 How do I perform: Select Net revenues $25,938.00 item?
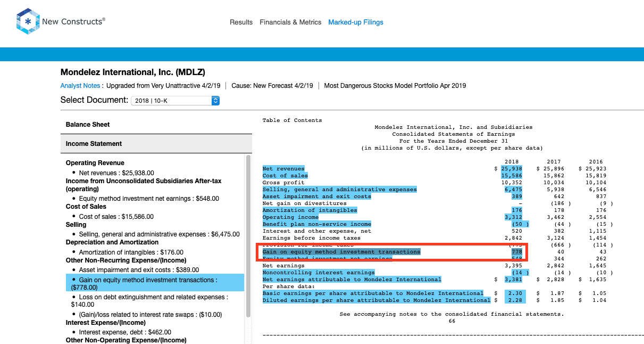pyautogui.click(x=116, y=173)
